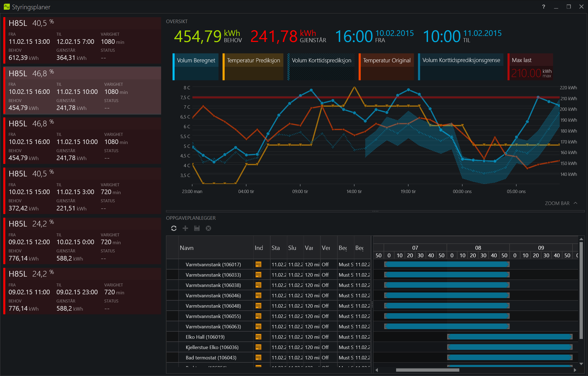588x376 pixels.
Task: Select the Varmtvannstank (106046) row name
Action: [213, 295]
